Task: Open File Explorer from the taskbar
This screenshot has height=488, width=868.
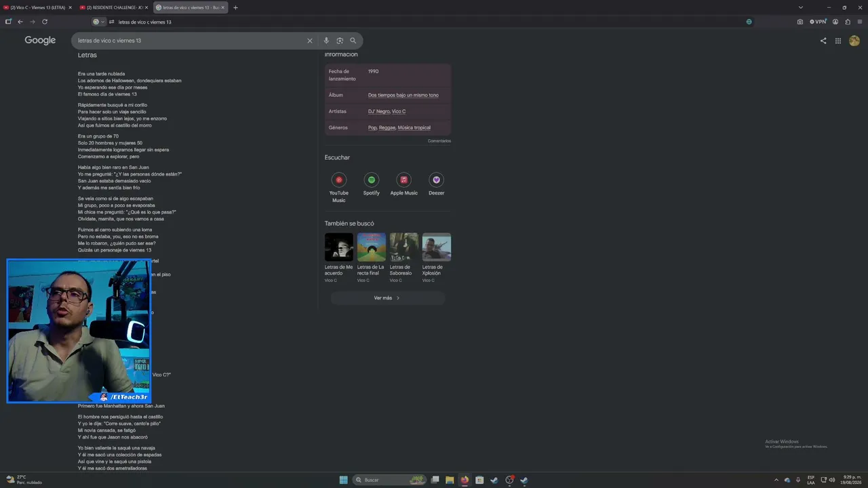Action: pyautogui.click(x=450, y=480)
